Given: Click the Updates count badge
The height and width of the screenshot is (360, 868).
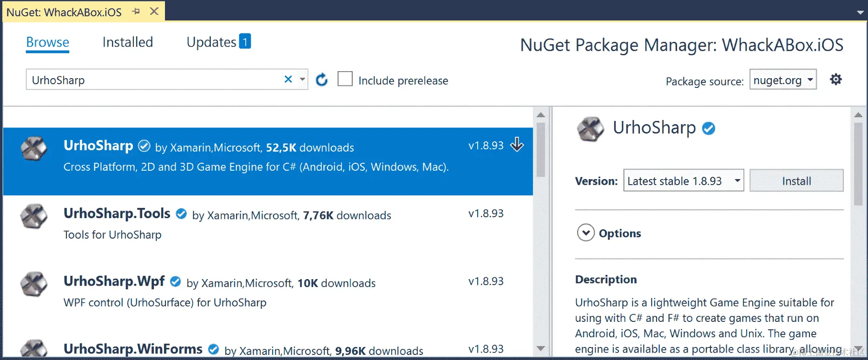Looking at the screenshot, I should [x=245, y=41].
